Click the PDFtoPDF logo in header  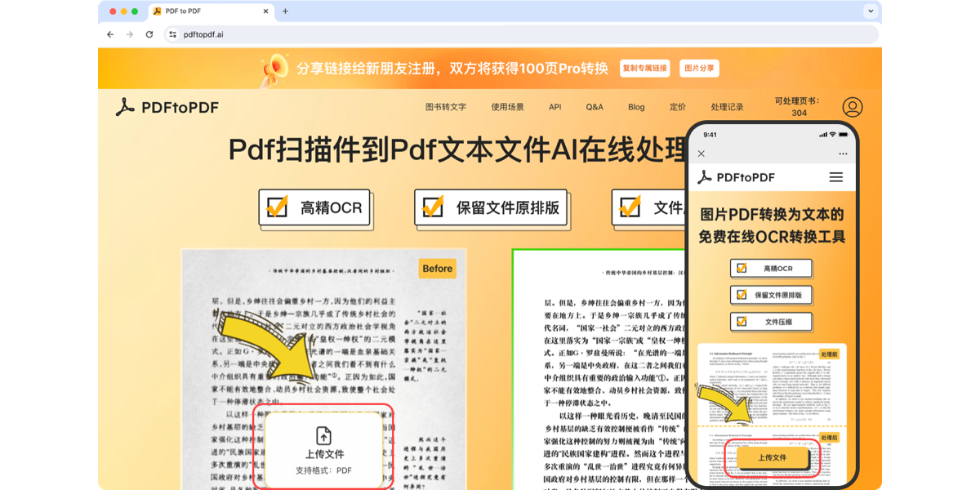(x=167, y=107)
